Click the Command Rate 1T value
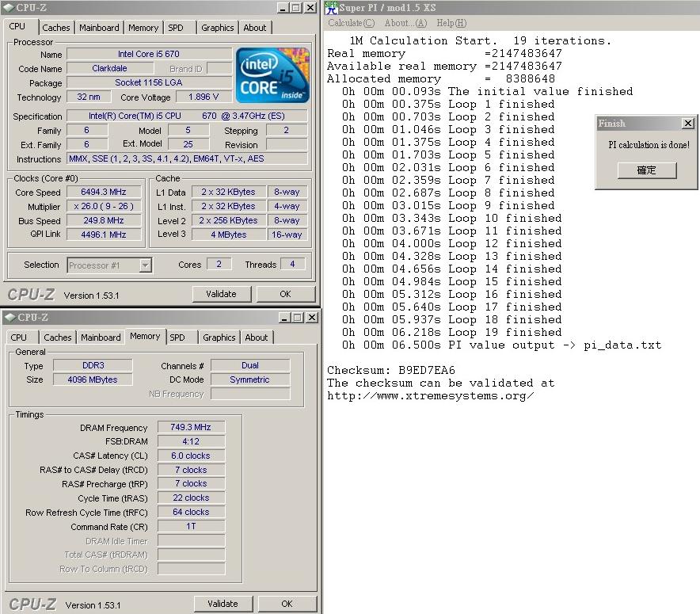 (x=191, y=527)
